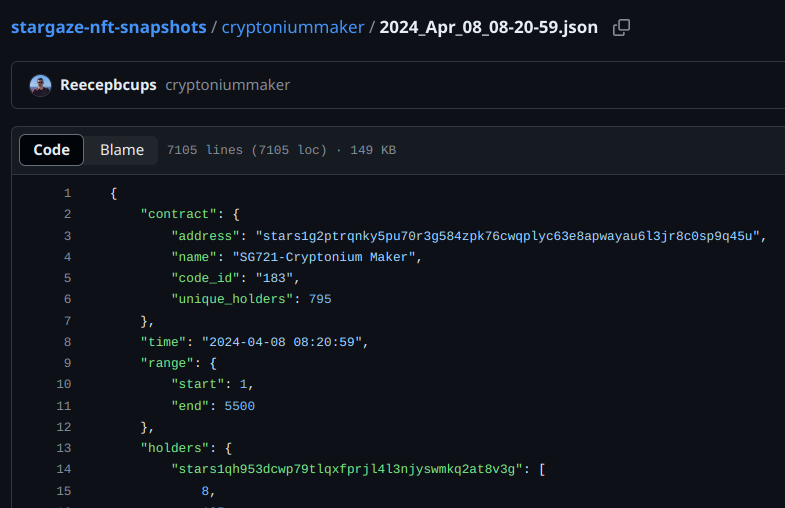Click the "start" key
785x508 pixels.
[198, 384]
